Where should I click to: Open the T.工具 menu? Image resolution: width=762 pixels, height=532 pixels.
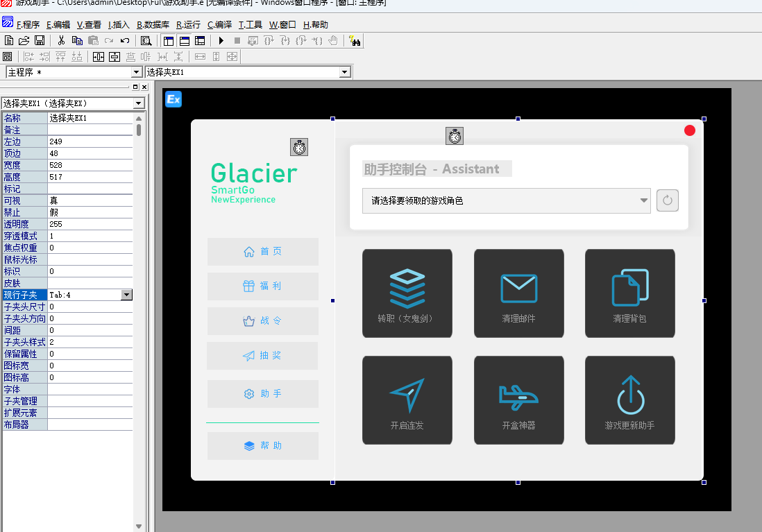click(251, 25)
